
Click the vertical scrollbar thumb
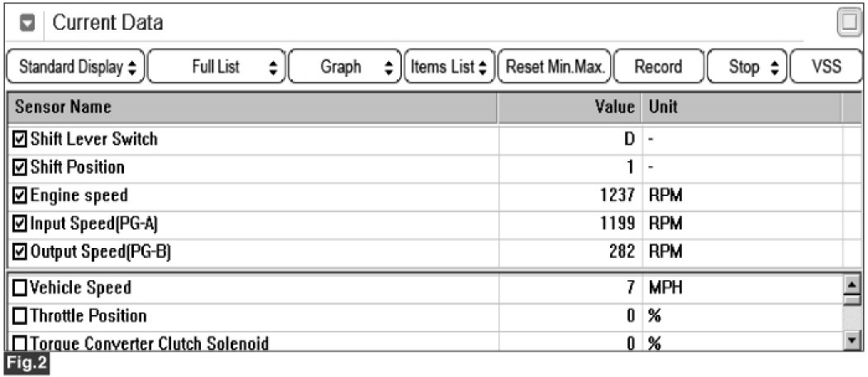pyautogui.click(x=852, y=301)
